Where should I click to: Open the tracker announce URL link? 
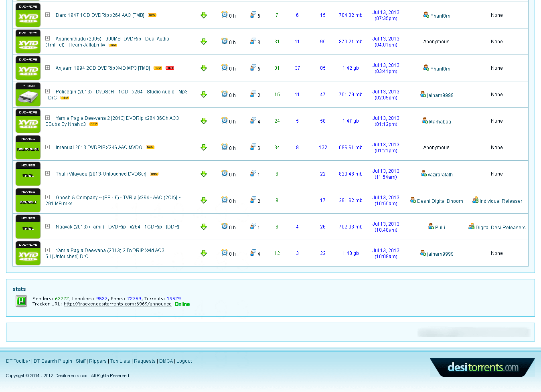point(118,304)
